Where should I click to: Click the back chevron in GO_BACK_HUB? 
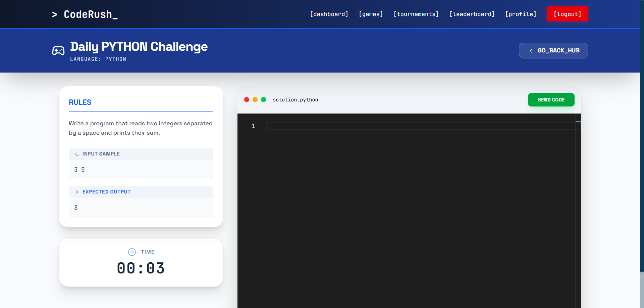tap(531, 51)
